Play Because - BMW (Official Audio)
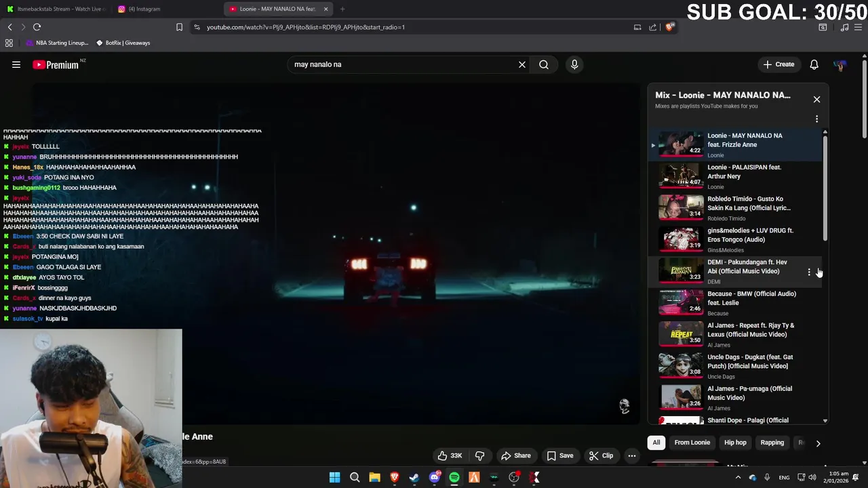Image resolution: width=868 pixels, height=488 pixels. 734,303
